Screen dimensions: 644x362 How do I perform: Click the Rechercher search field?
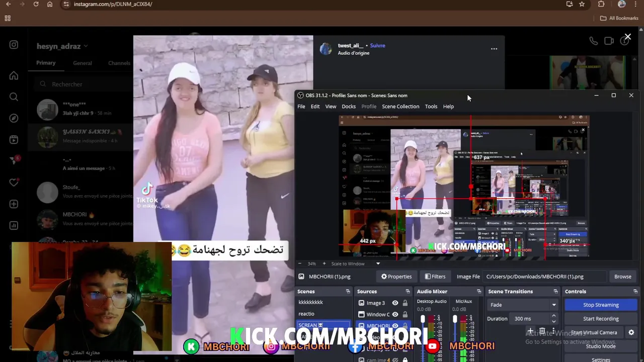tap(83, 84)
